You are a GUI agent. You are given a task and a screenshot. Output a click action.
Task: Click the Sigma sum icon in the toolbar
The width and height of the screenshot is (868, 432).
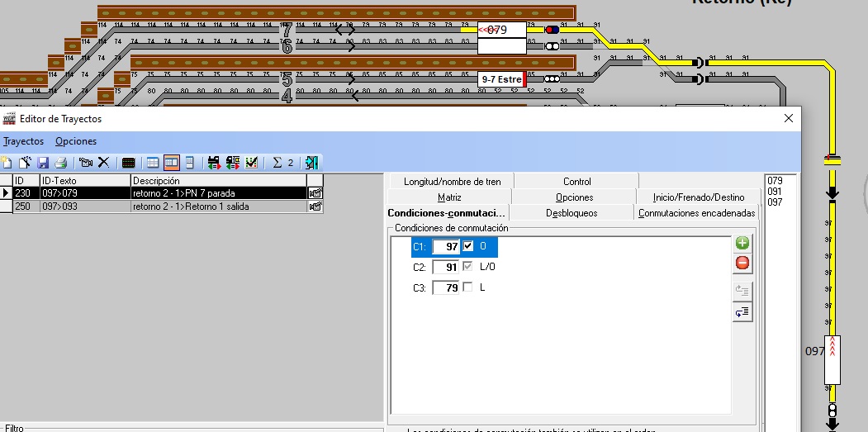click(277, 162)
